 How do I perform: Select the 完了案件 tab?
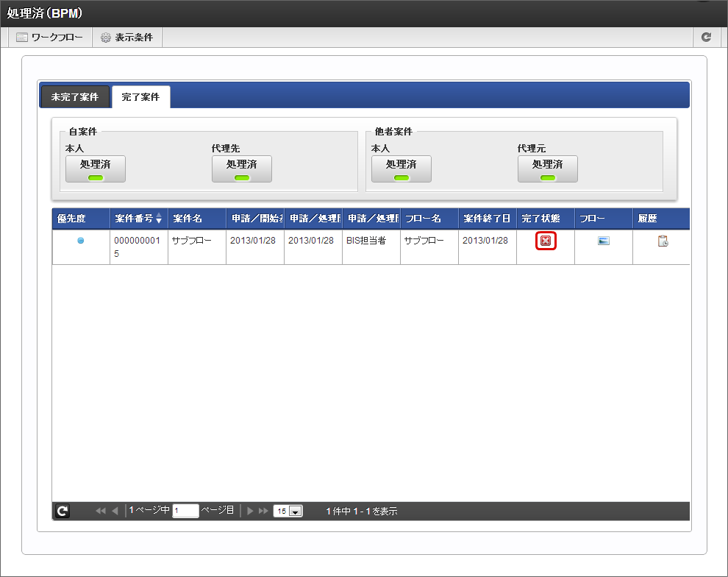(x=140, y=96)
